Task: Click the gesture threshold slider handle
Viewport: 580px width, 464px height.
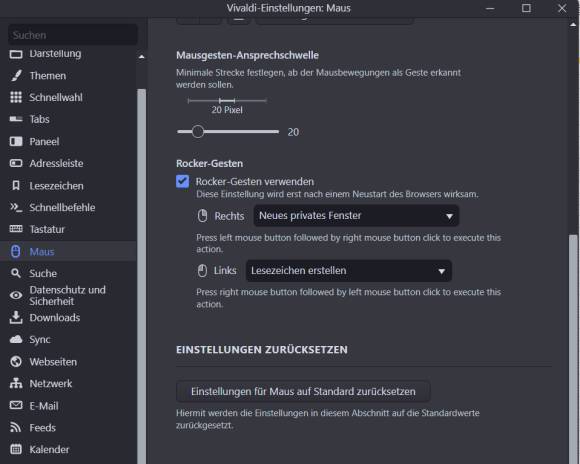Action: [x=198, y=132]
